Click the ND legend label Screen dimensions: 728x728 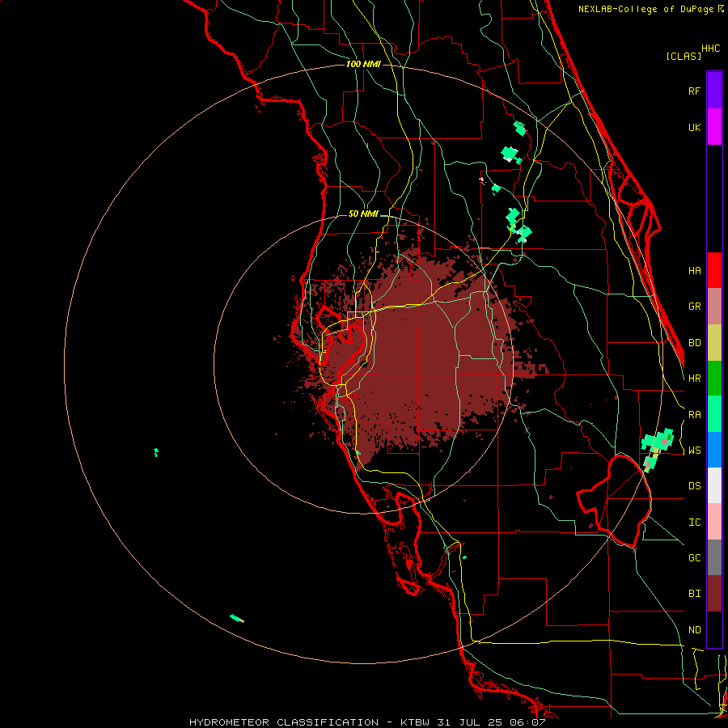(x=694, y=630)
